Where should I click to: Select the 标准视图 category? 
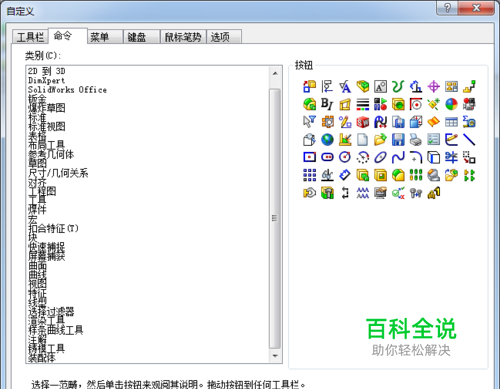[x=47, y=127]
